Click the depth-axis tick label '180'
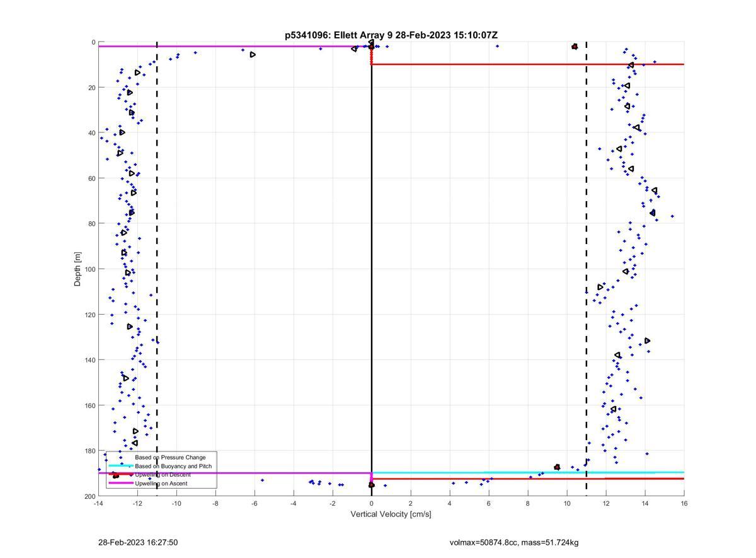The width and height of the screenshot is (756, 558). pos(90,451)
